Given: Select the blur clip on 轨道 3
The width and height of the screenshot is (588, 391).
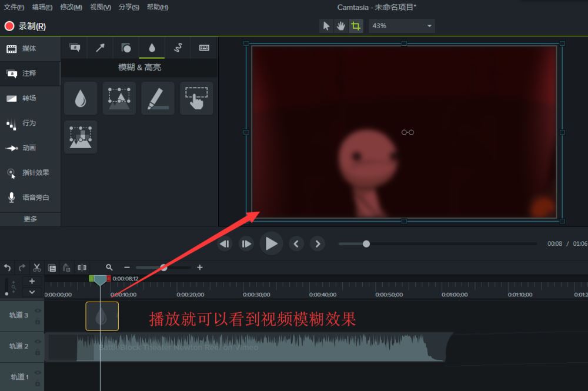Looking at the screenshot, I should [x=102, y=316].
